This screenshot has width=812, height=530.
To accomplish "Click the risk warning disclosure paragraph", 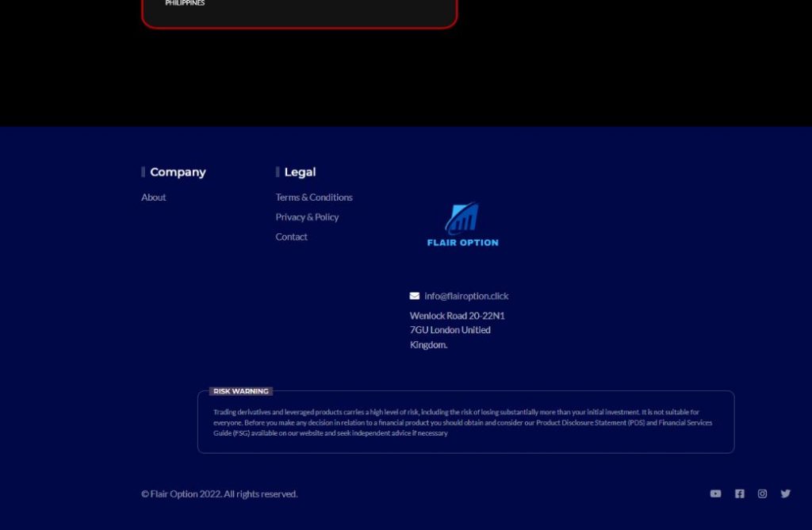I will point(465,423).
